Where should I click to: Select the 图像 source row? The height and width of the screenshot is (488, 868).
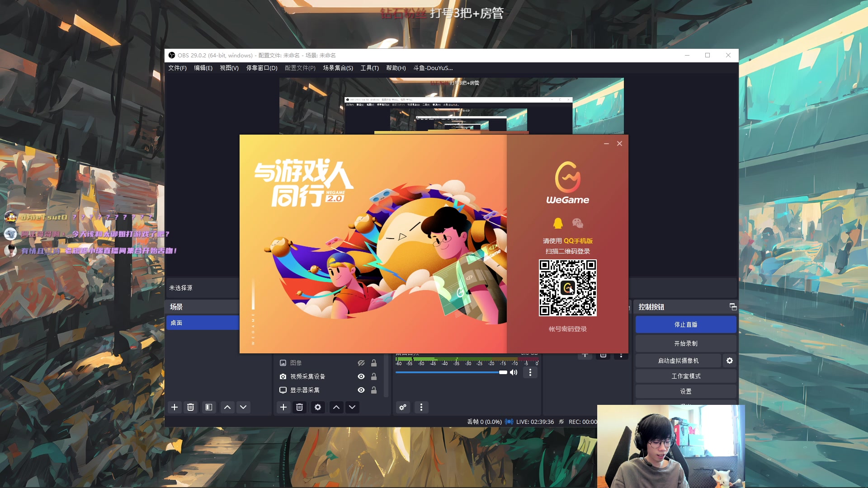point(329,363)
